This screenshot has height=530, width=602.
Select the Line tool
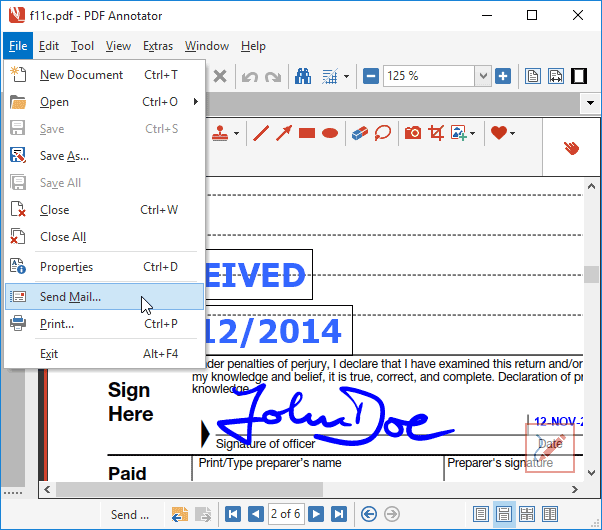(261, 133)
